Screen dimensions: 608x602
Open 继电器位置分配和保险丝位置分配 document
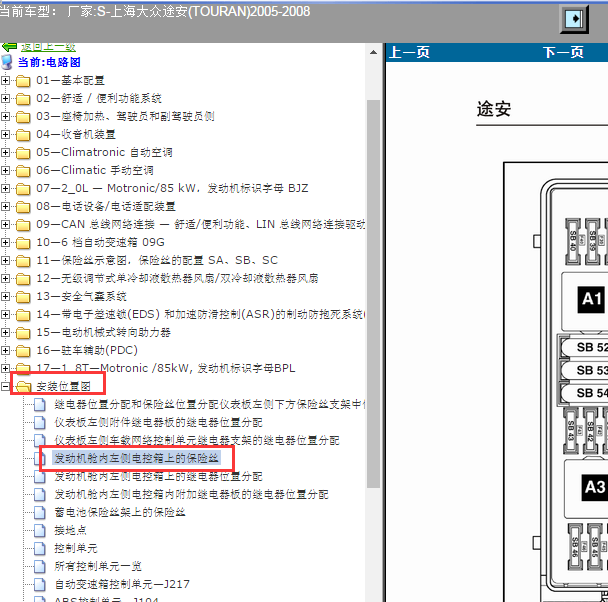[x=209, y=404]
